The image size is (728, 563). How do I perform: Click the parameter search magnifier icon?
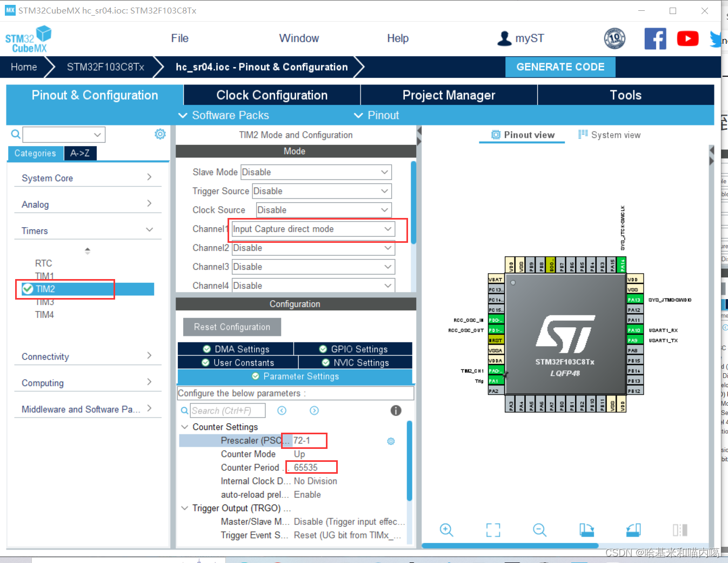click(184, 411)
